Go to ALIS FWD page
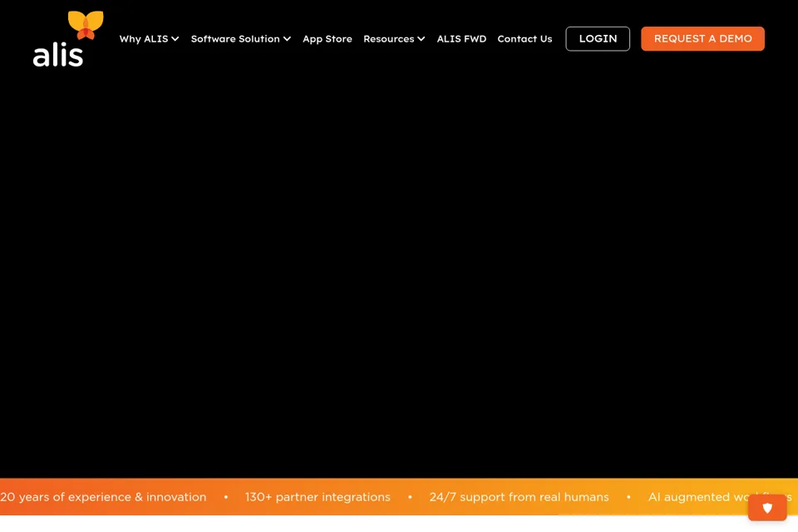 click(x=461, y=39)
